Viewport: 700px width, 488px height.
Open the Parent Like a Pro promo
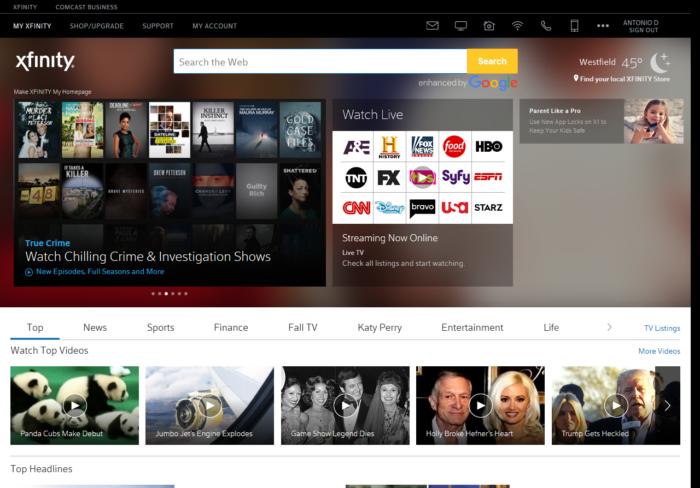[601, 121]
